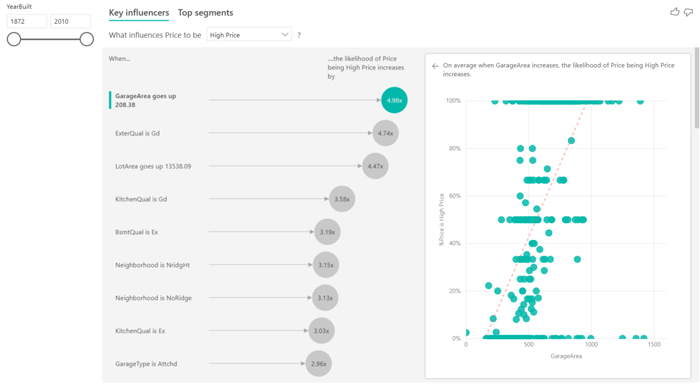Click the YearBuilt slider left handle
Screen dimensions: 700x392
(14, 39)
